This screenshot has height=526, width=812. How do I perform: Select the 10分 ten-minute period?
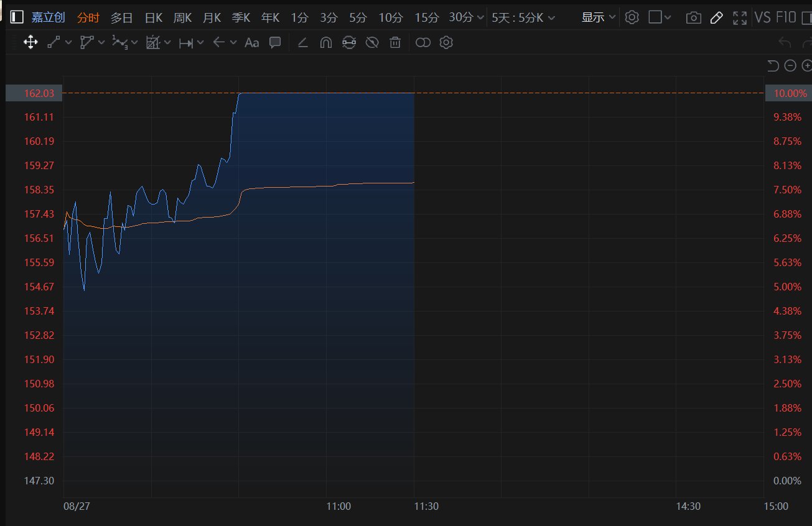pyautogui.click(x=391, y=17)
